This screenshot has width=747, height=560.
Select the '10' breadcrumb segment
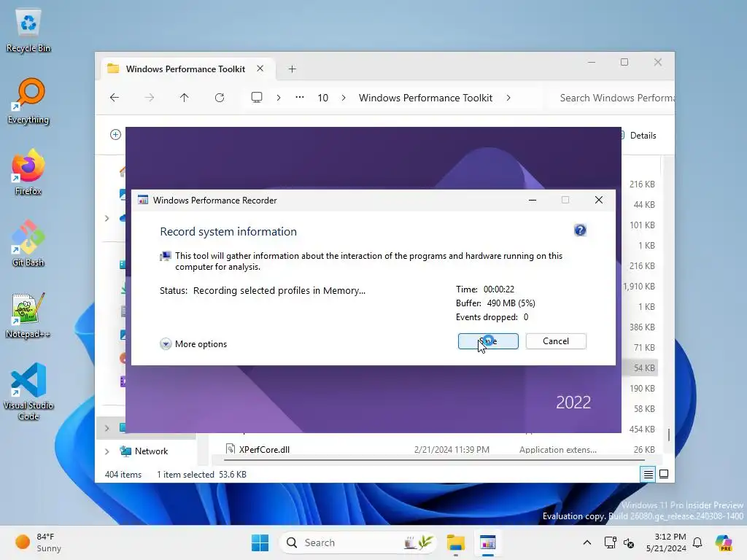[x=323, y=98]
